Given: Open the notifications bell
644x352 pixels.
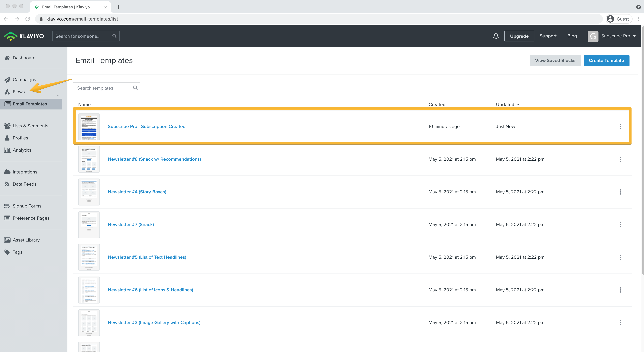Looking at the screenshot, I should (x=496, y=36).
